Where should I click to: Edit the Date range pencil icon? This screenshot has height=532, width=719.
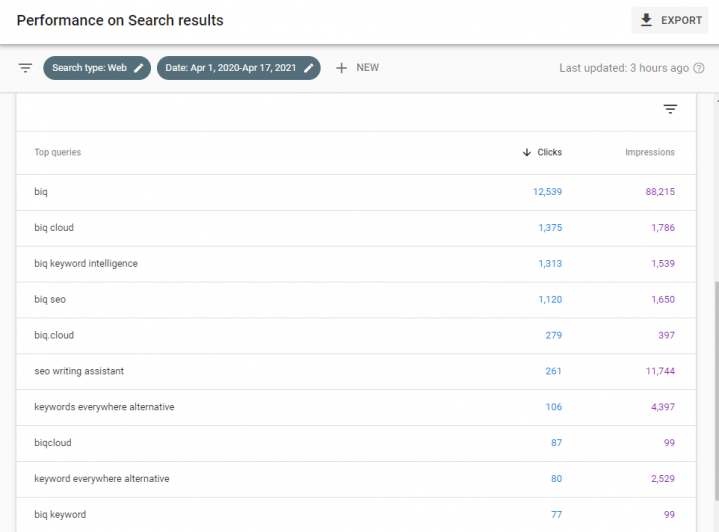[x=309, y=68]
